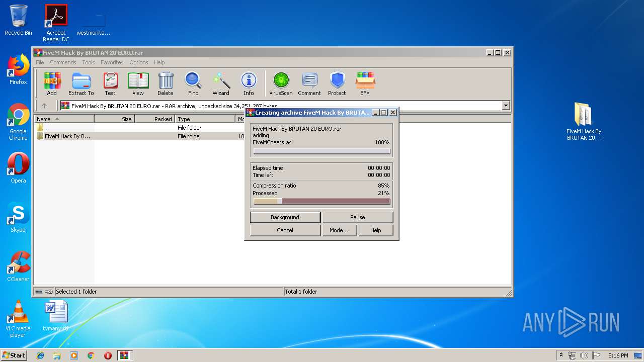
Task: Open the Favorites menu
Action: (x=112, y=62)
